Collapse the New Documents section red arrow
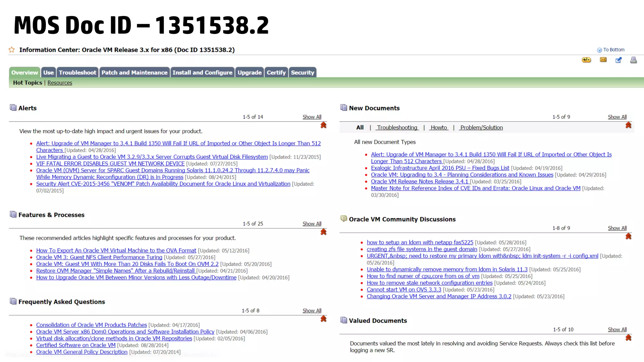644x362 pixels. pyautogui.click(x=628, y=125)
